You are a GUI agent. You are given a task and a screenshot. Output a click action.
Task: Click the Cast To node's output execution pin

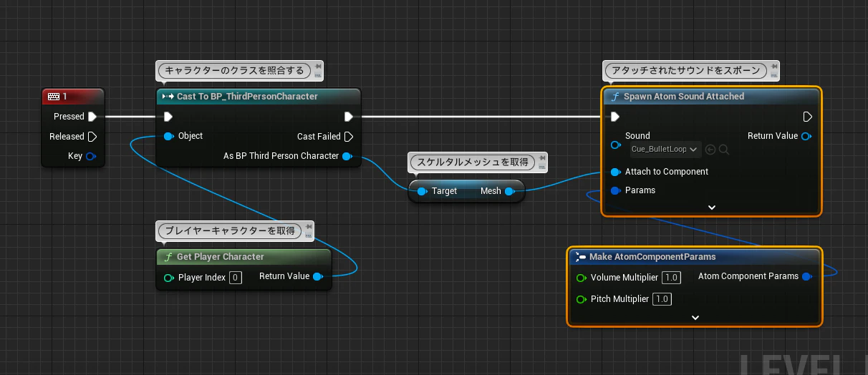point(349,117)
